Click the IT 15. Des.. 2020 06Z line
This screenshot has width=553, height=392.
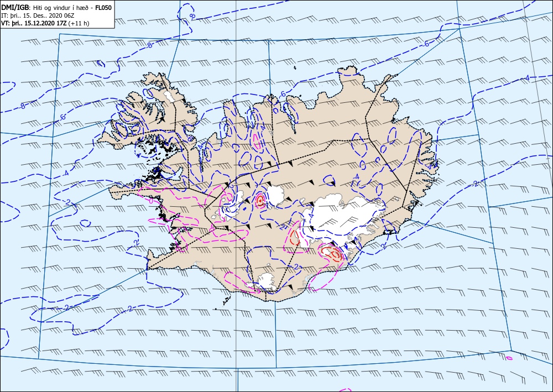click(x=38, y=15)
